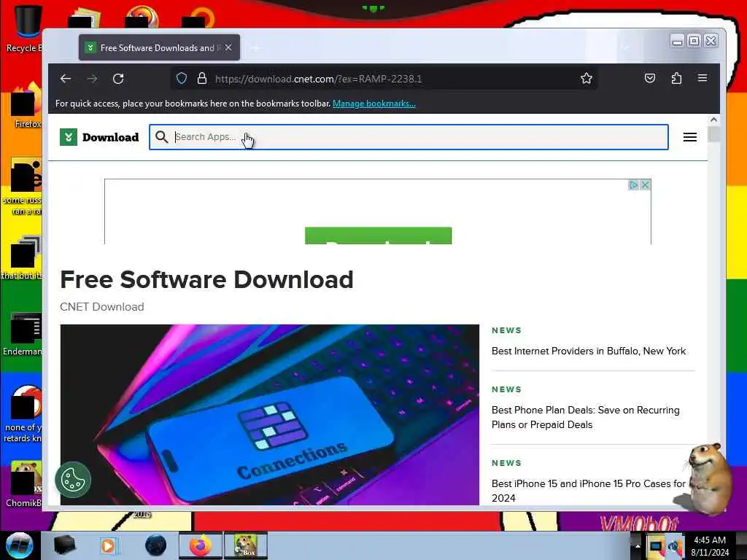Open the hamster Box taskbar icon
Image resolution: width=747 pixels, height=560 pixels.
pos(246,545)
